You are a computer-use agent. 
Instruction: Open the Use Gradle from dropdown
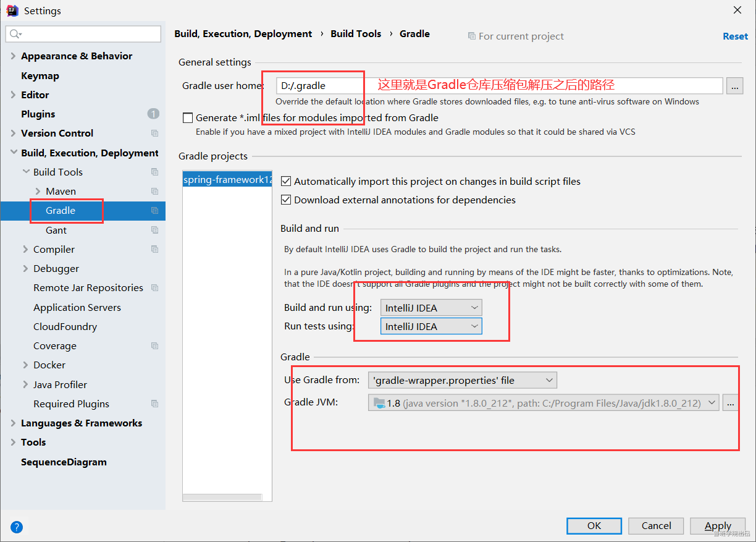[x=462, y=380]
